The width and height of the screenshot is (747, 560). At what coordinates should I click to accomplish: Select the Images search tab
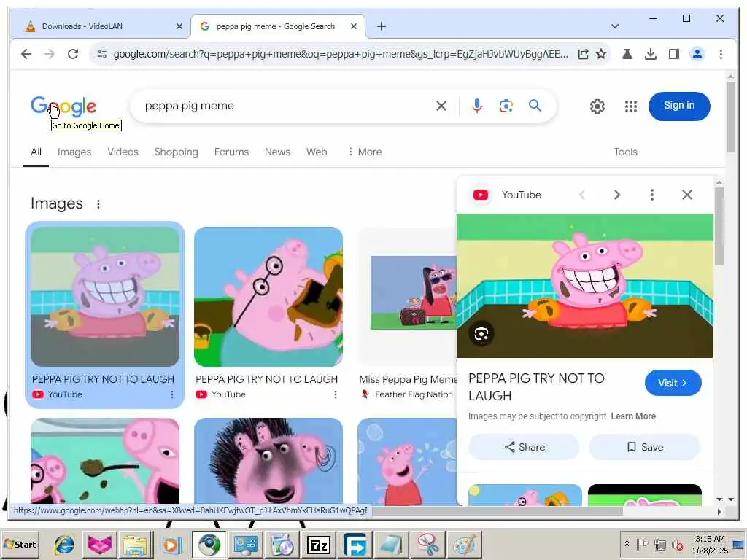(x=74, y=152)
